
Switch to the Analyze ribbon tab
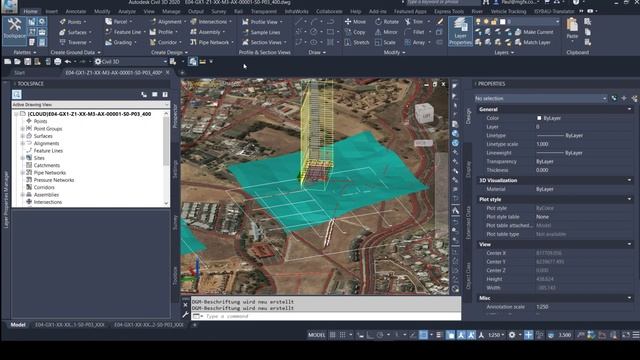pos(127,11)
